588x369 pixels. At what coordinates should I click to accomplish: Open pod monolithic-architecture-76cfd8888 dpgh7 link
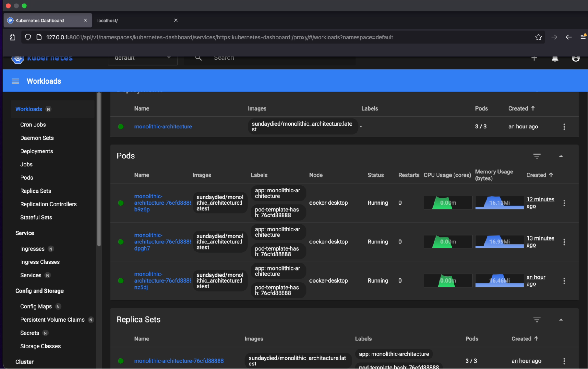(x=163, y=242)
